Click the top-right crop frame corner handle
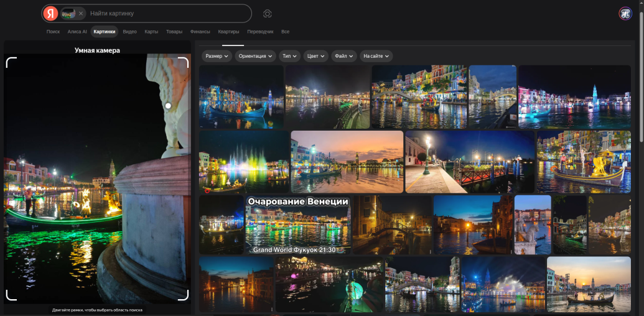Viewport: 644px width, 316px height. (x=183, y=62)
